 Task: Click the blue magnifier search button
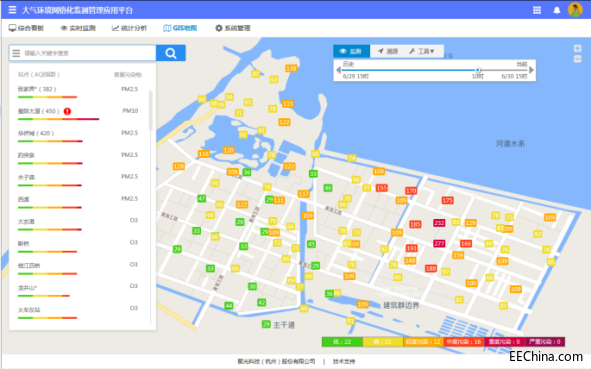click(171, 53)
